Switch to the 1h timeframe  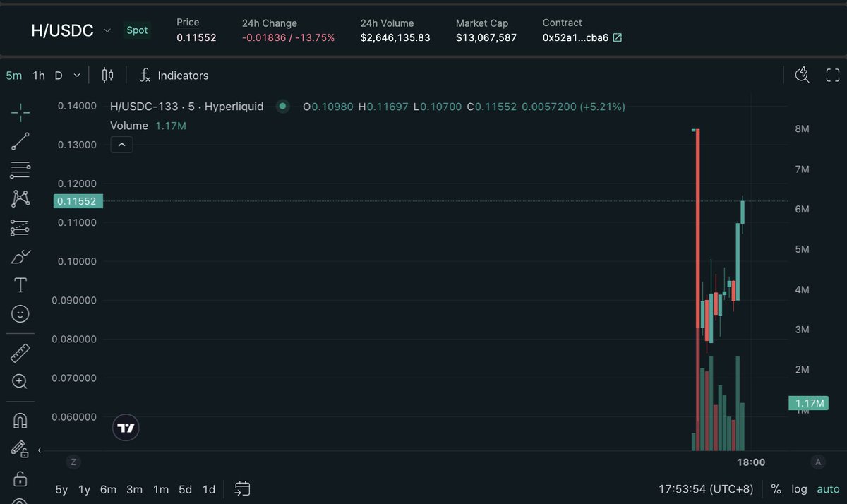pos(39,76)
